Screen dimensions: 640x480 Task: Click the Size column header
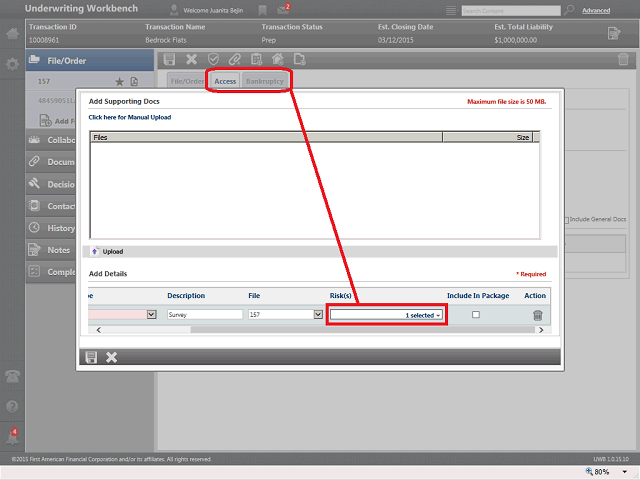488,137
